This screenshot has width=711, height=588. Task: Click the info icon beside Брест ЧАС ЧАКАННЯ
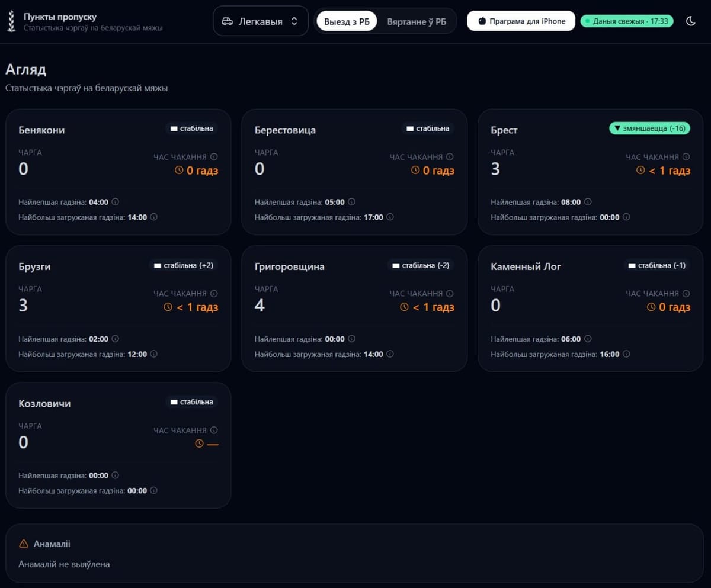(686, 157)
